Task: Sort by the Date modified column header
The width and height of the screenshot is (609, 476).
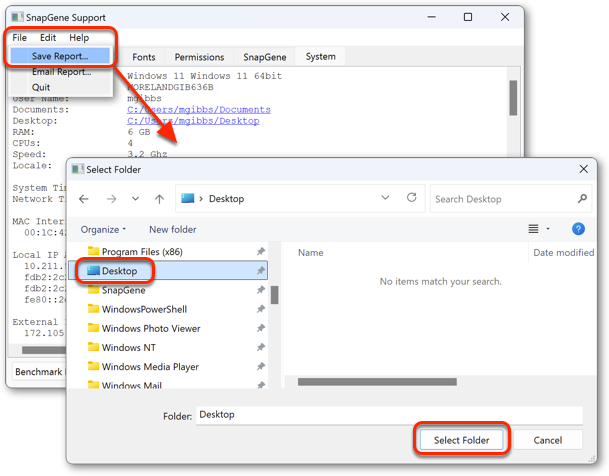Action: click(x=563, y=253)
